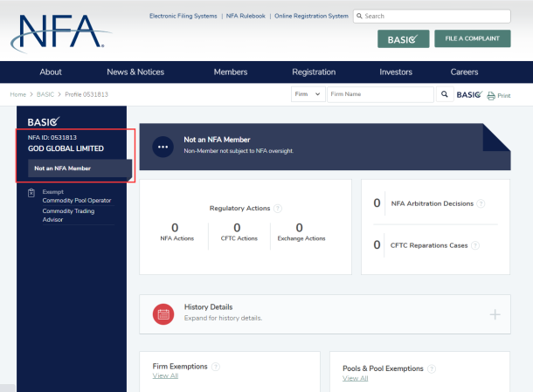Click Commodity Trading Advisor in sidebar
This screenshot has height=392, width=533.
pyautogui.click(x=69, y=216)
